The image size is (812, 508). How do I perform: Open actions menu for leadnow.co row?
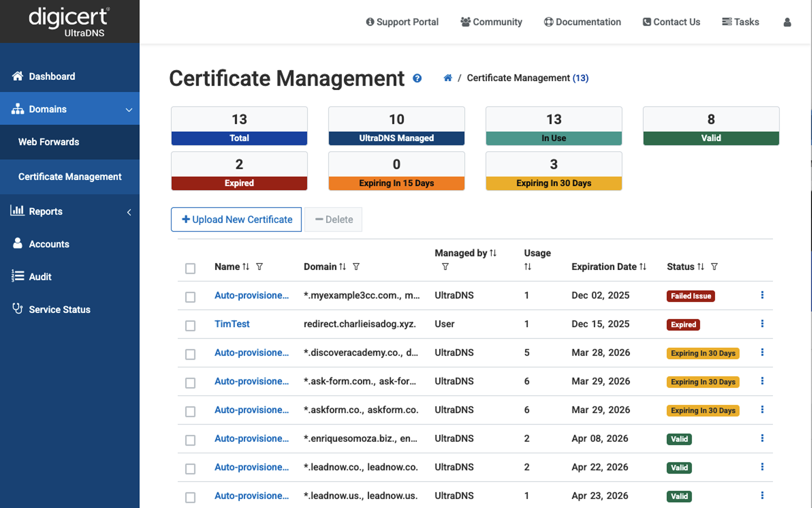pyautogui.click(x=762, y=467)
